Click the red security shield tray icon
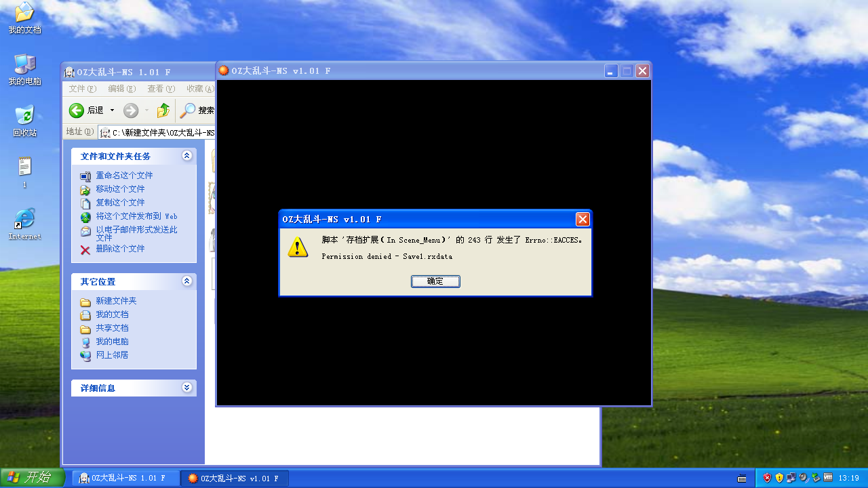 (767, 478)
